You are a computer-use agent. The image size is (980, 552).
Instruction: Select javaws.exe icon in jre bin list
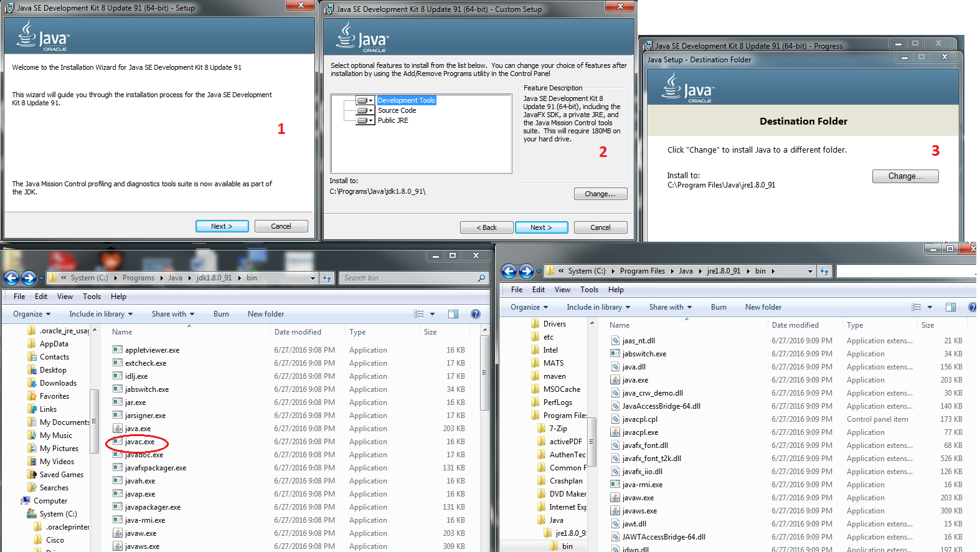(x=615, y=511)
